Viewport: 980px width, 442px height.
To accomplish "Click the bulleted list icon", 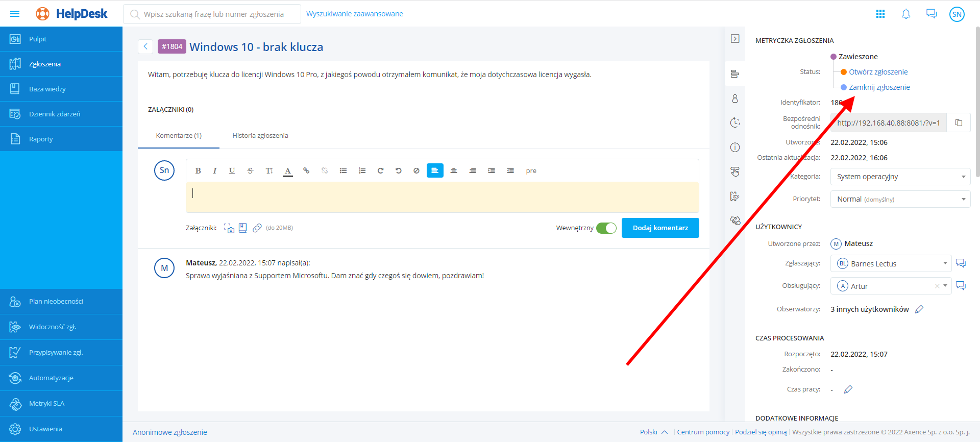I will click(343, 171).
